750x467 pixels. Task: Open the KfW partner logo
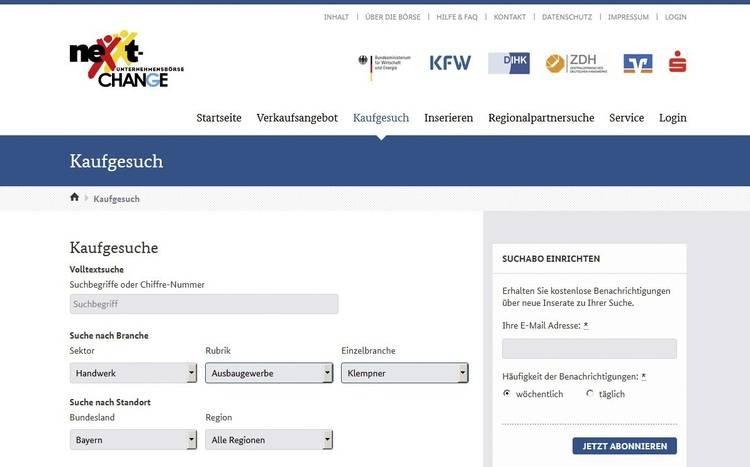[450, 63]
